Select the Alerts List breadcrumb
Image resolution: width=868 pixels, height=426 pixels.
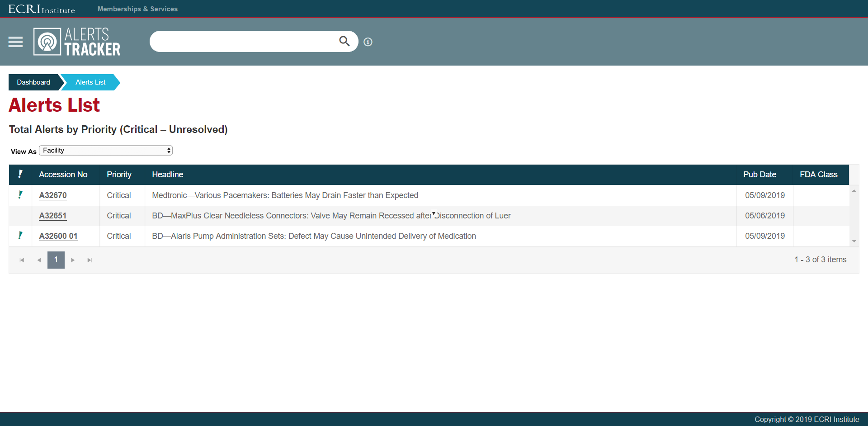[90, 82]
